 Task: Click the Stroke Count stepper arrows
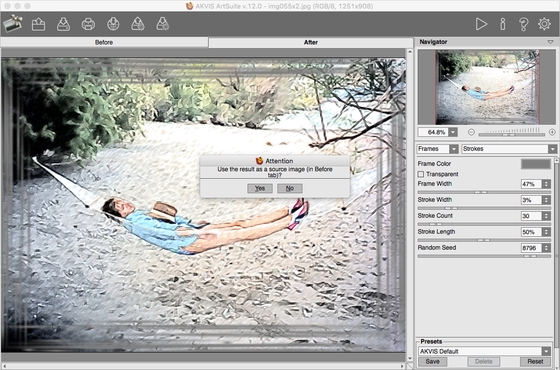[546, 216]
